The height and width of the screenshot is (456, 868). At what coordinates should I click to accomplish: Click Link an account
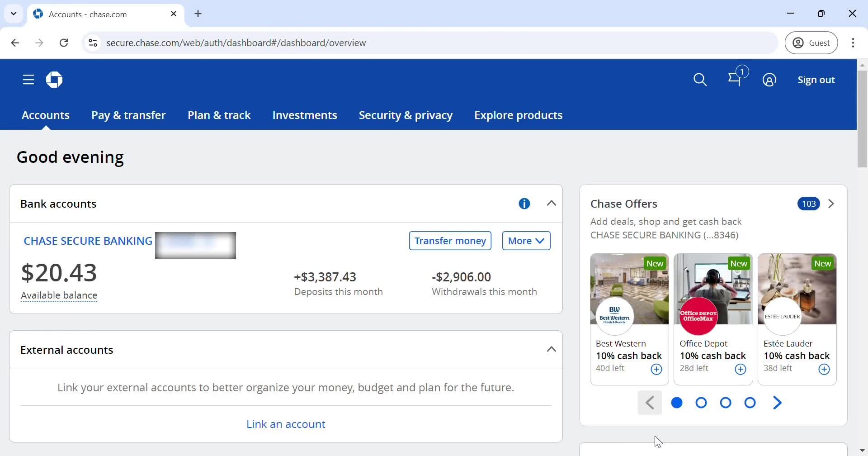point(286,424)
